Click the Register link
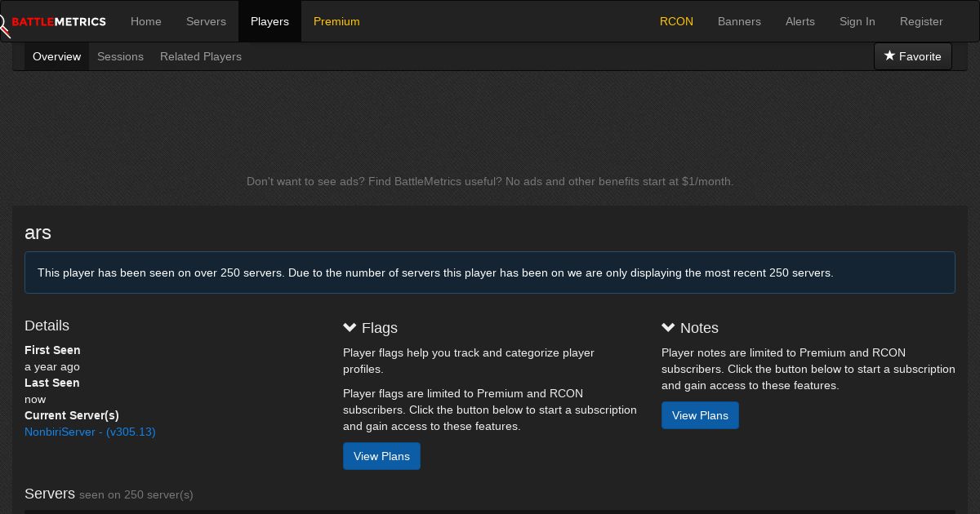980x514 pixels. [921, 21]
